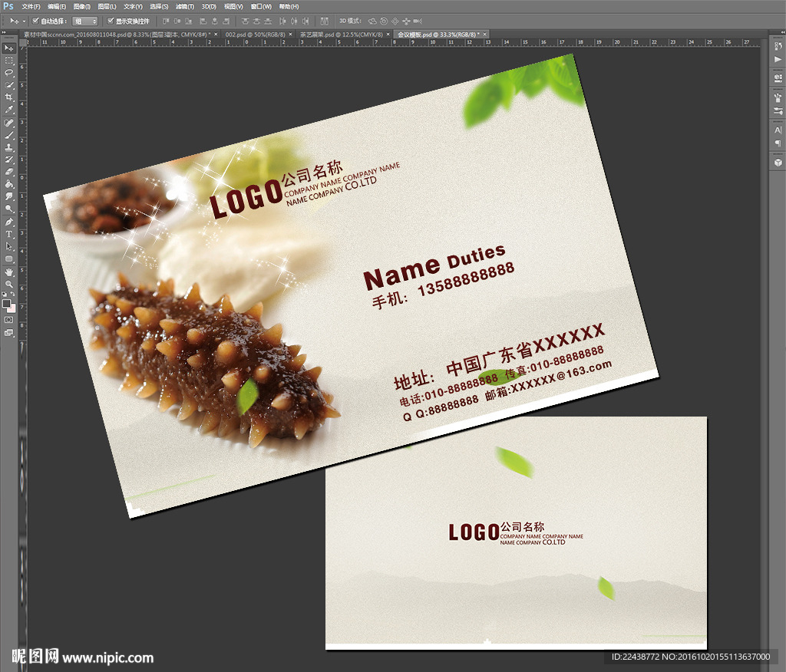Toggle the 自动选择 checkbox
The height and width of the screenshot is (672, 786).
tap(35, 21)
